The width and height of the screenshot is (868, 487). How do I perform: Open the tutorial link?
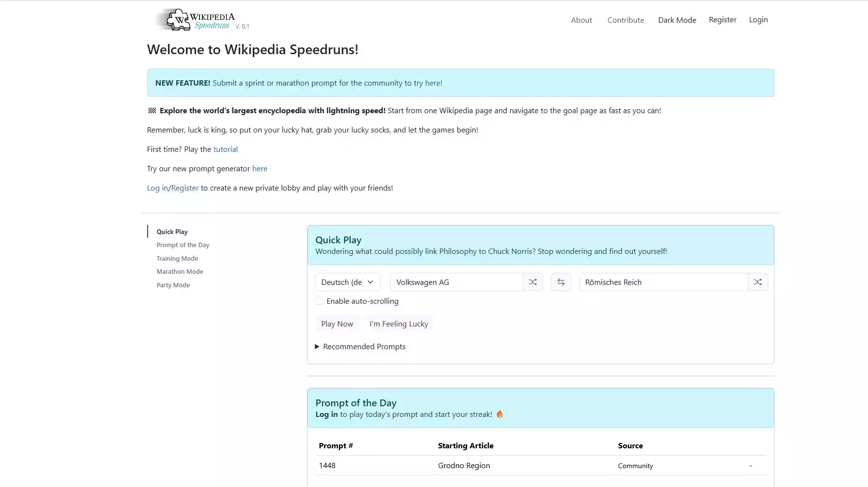226,149
